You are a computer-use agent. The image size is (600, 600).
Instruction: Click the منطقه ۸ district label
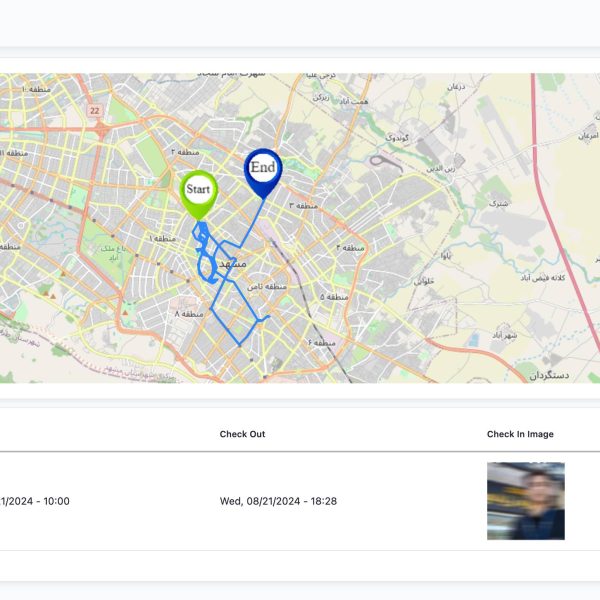188,314
